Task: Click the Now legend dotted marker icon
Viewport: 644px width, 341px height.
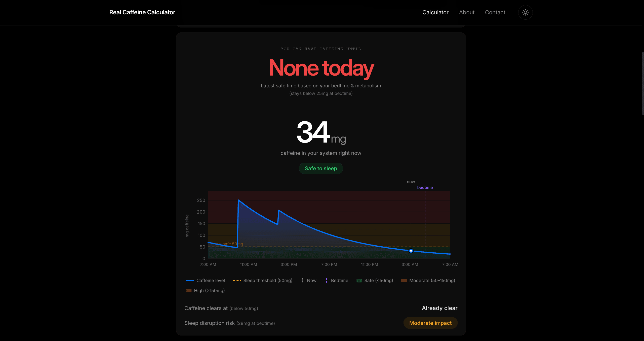Action: pos(302,281)
